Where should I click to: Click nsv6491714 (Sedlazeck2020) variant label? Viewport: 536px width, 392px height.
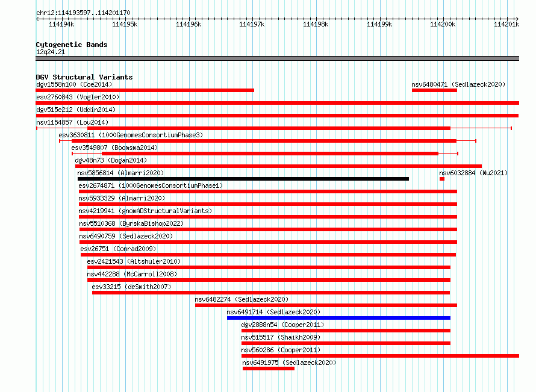[x=273, y=312]
